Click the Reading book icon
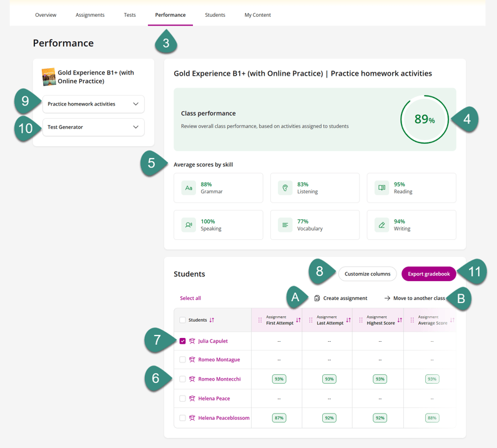 (x=381, y=188)
